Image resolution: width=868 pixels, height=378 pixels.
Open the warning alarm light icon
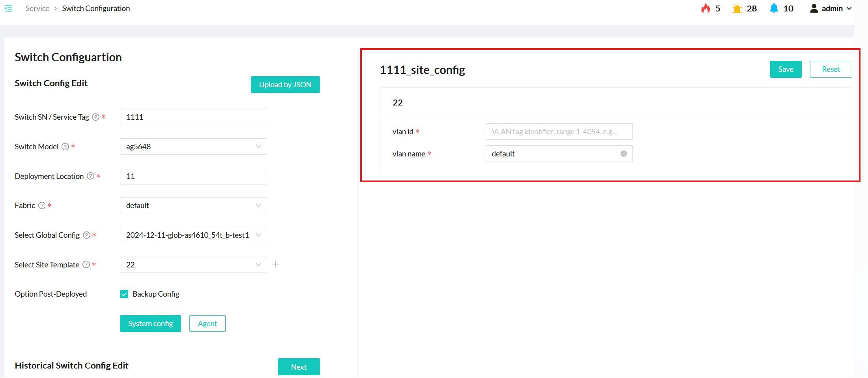click(x=737, y=8)
